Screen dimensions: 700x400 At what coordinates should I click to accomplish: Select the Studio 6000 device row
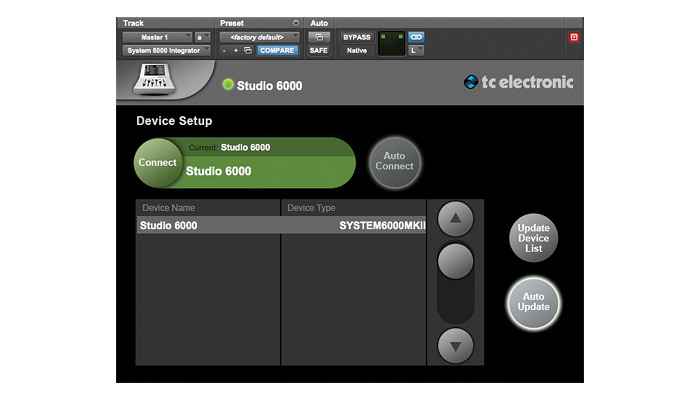click(281, 225)
